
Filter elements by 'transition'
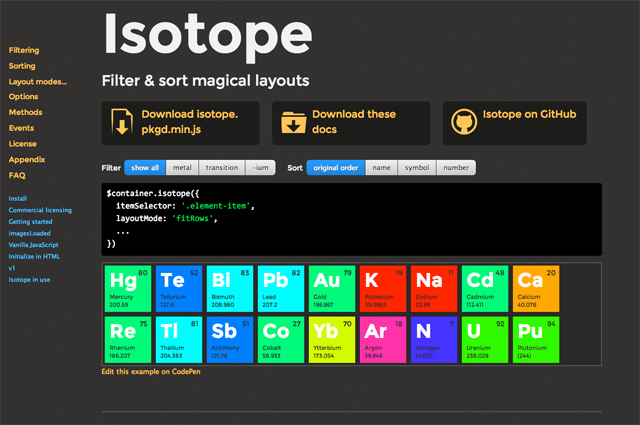(222, 168)
